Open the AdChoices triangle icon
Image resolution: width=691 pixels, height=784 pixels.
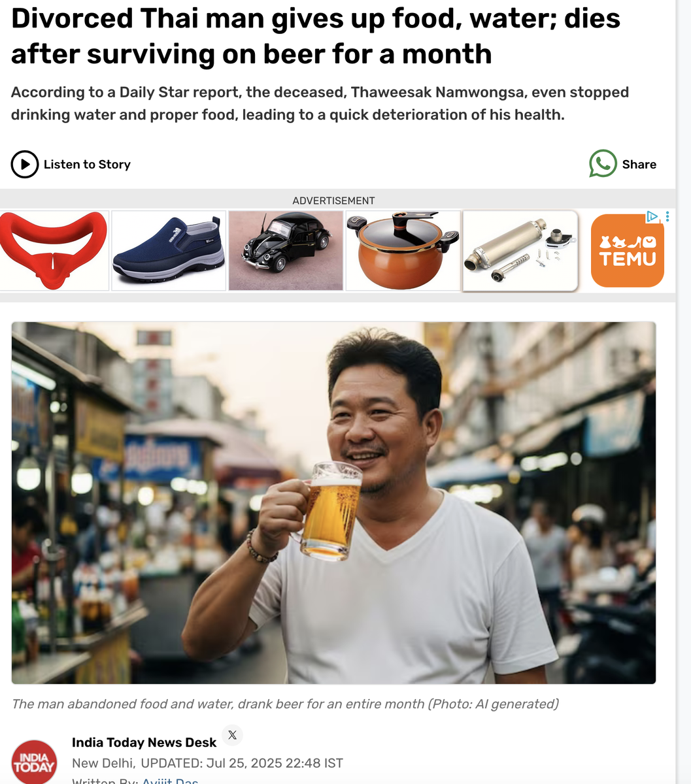pyautogui.click(x=652, y=216)
